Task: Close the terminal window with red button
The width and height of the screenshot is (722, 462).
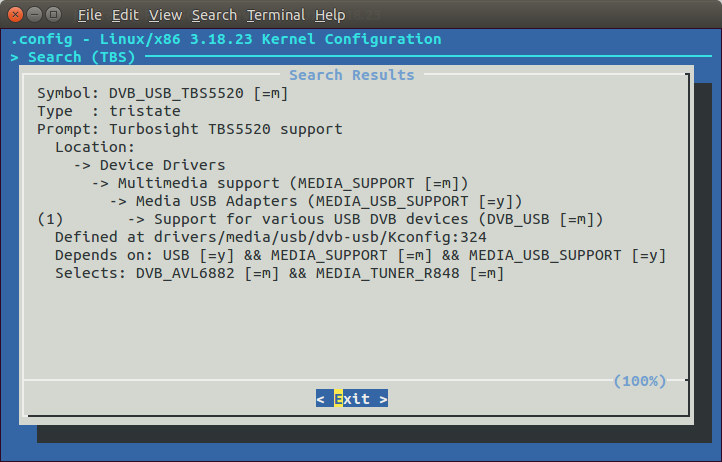Action: (15, 15)
